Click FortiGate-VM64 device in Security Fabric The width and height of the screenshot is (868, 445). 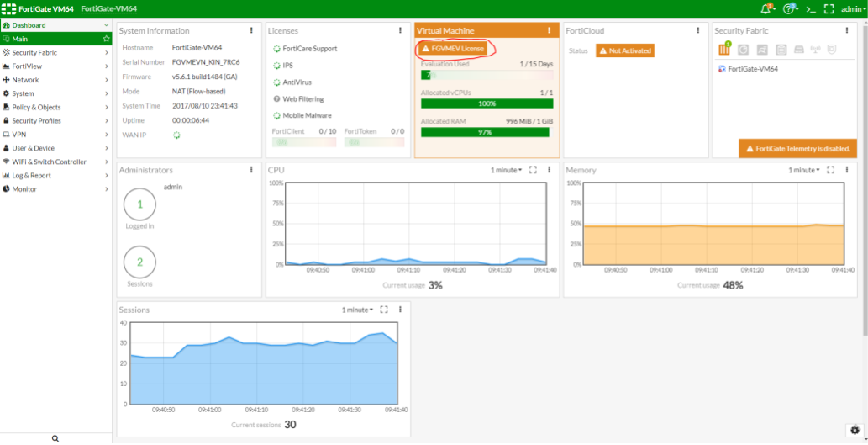[748, 69]
